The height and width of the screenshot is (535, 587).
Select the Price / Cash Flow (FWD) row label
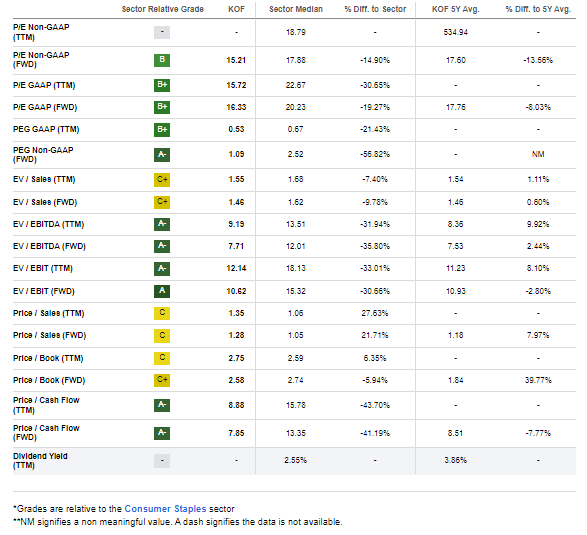pyautogui.click(x=46, y=433)
